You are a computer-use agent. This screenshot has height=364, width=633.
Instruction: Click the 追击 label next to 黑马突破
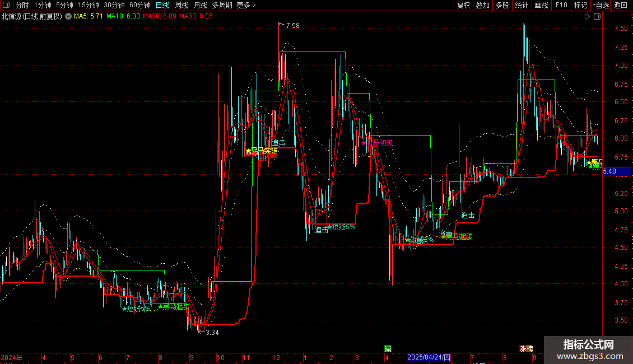pyautogui.click(x=278, y=142)
